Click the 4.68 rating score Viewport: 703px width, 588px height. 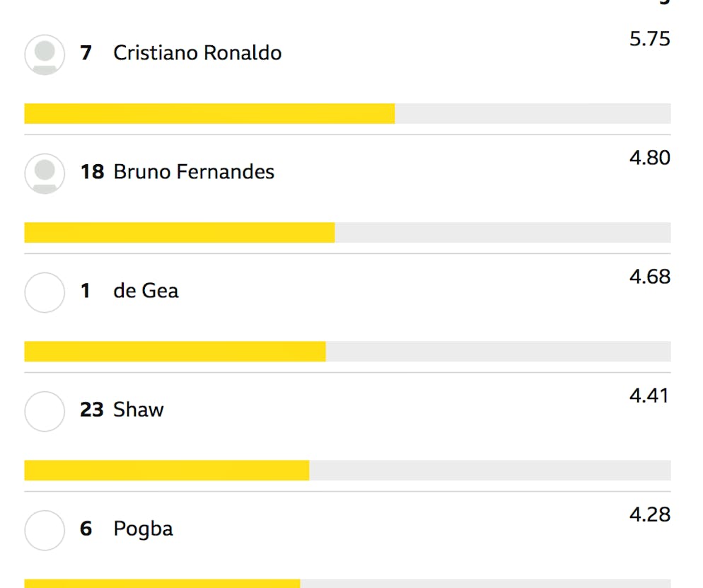(650, 277)
